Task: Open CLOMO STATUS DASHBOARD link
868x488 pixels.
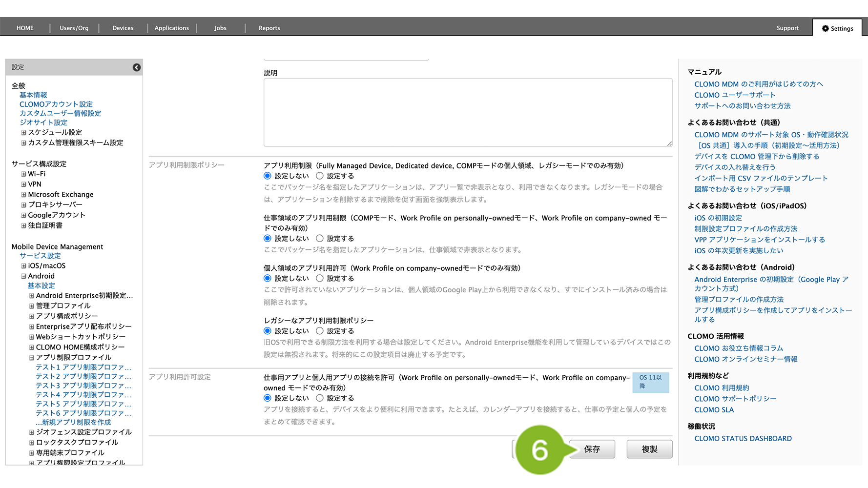Action: [x=743, y=439]
